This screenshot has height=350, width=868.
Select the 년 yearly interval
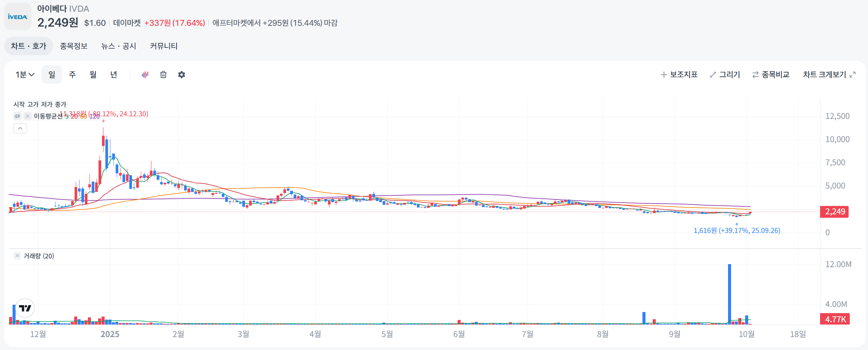pyautogui.click(x=113, y=74)
